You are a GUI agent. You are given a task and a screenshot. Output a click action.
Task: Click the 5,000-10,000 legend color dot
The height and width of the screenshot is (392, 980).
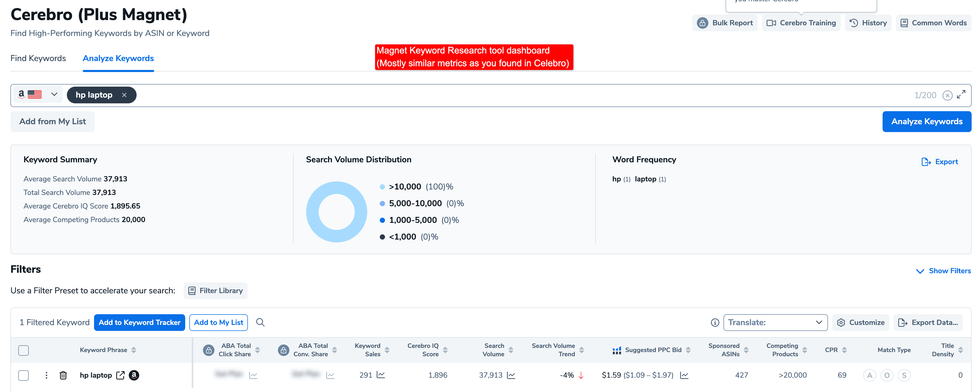click(x=382, y=203)
